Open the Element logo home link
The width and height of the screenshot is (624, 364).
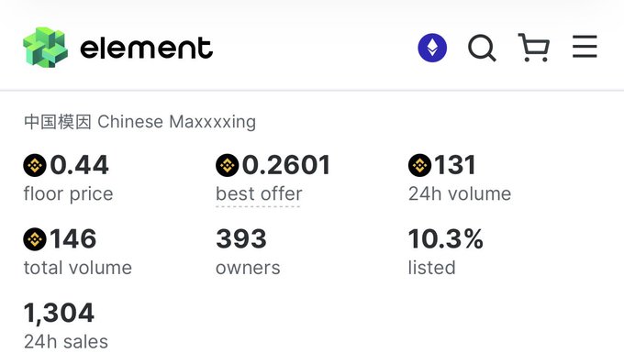click(x=45, y=48)
